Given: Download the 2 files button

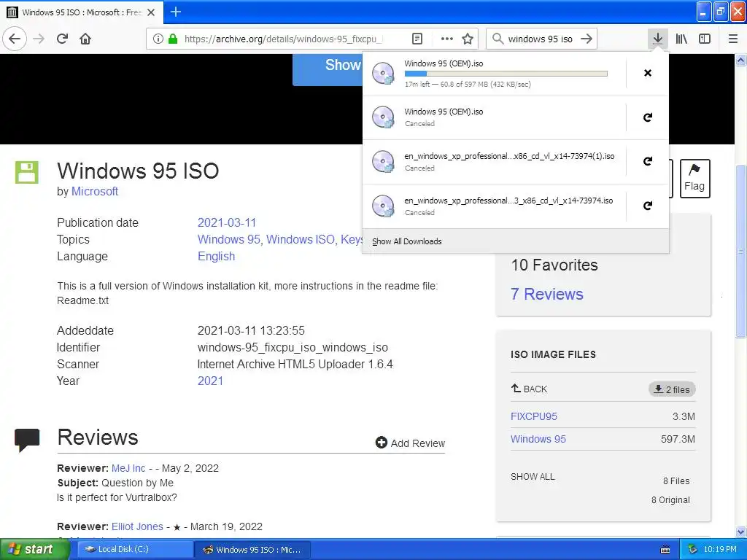Looking at the screenshot, I should point(672,389).
